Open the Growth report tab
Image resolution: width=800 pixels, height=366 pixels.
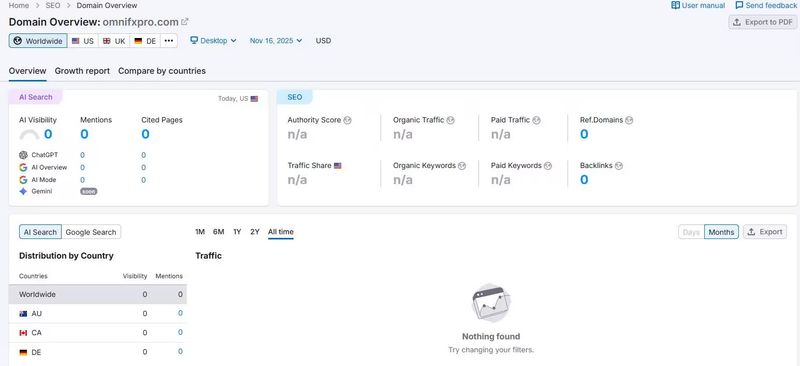[82, 71]
